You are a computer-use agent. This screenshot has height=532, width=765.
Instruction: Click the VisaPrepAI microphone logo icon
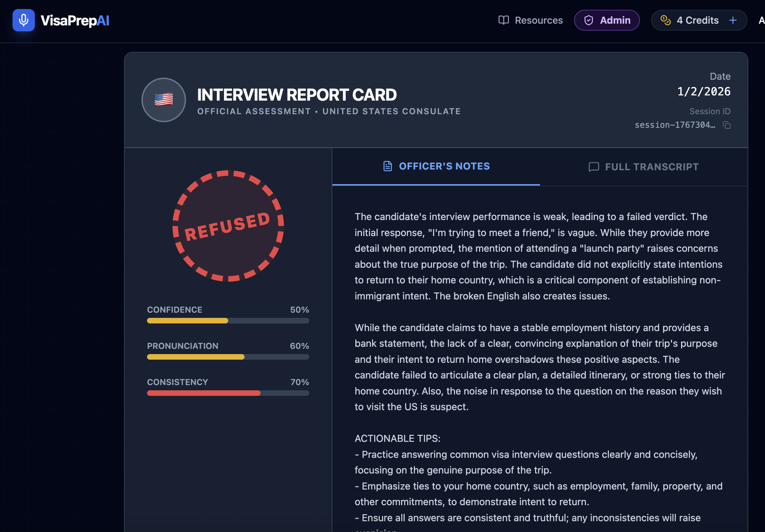[23, 20]
